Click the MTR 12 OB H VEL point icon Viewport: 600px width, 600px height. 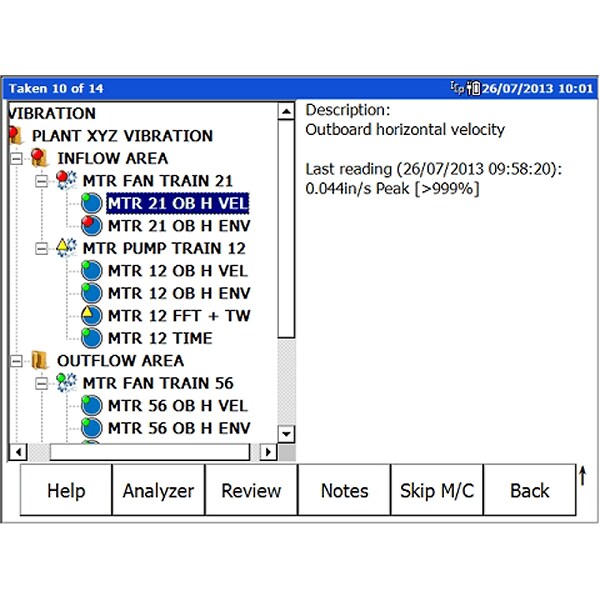point(91,271)
